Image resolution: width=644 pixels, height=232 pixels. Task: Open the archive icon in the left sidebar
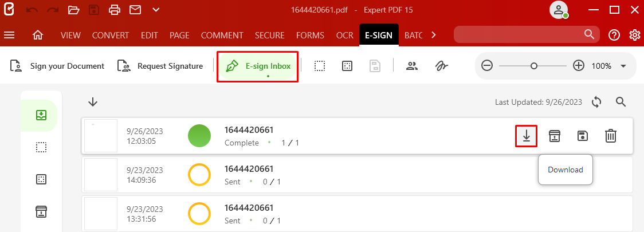[41, 211]
